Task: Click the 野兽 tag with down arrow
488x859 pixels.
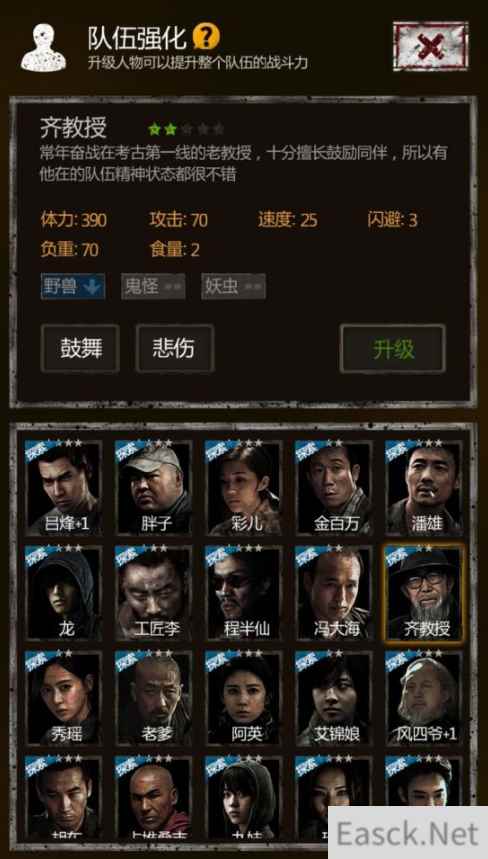Action: click(73, 286)
